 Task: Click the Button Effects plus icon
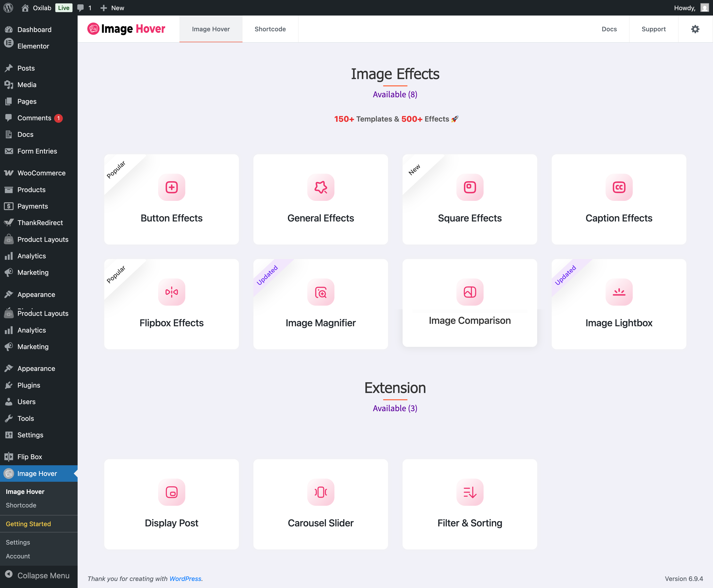pos(172,187)
